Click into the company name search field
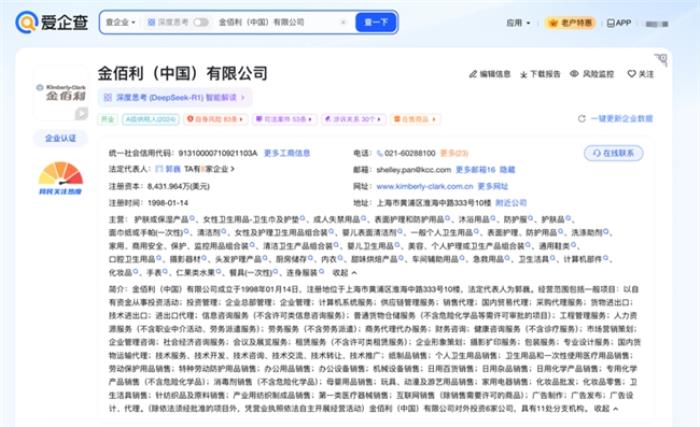700x427 pixels. [x=277, y=22]
